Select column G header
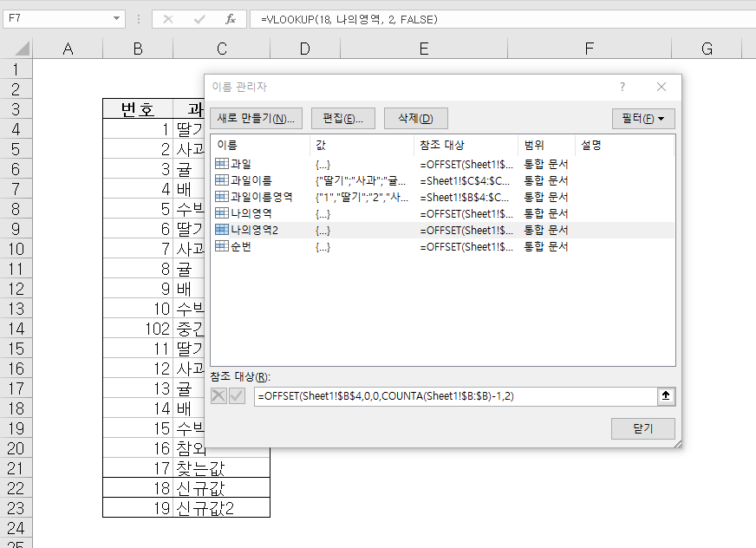The height and width of the screenshot is (548, 756). pos(707,49)
